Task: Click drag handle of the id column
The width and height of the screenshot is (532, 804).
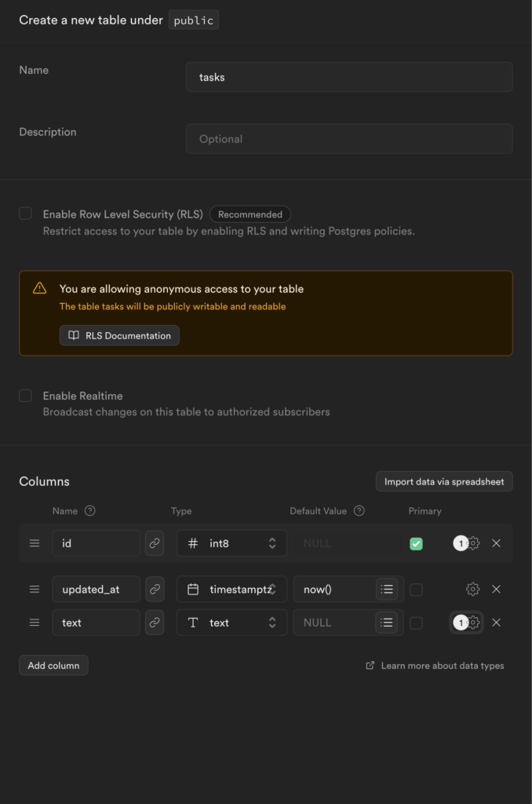Action: [x=35, y=543]
